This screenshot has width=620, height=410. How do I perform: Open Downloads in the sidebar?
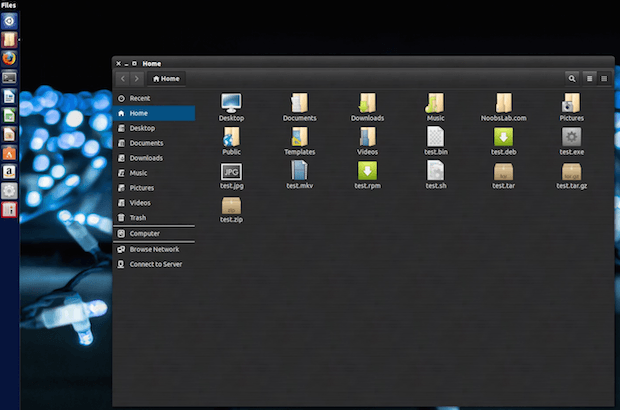154,158
